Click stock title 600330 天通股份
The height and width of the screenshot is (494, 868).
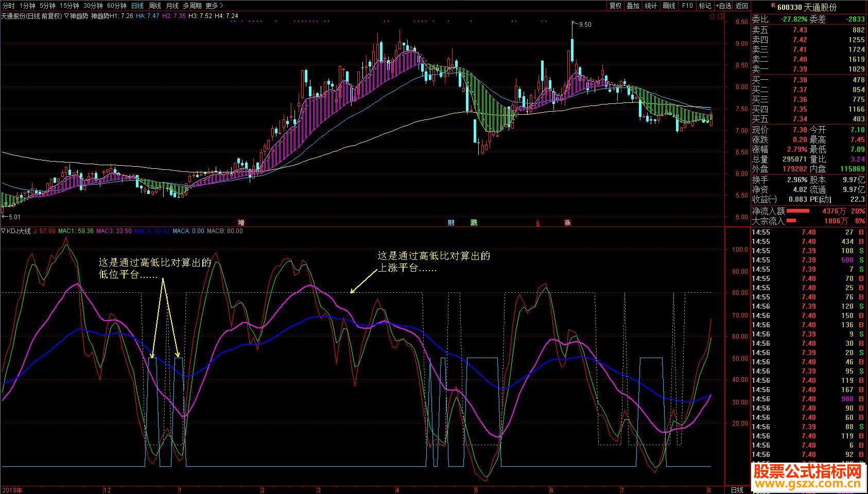807,7
